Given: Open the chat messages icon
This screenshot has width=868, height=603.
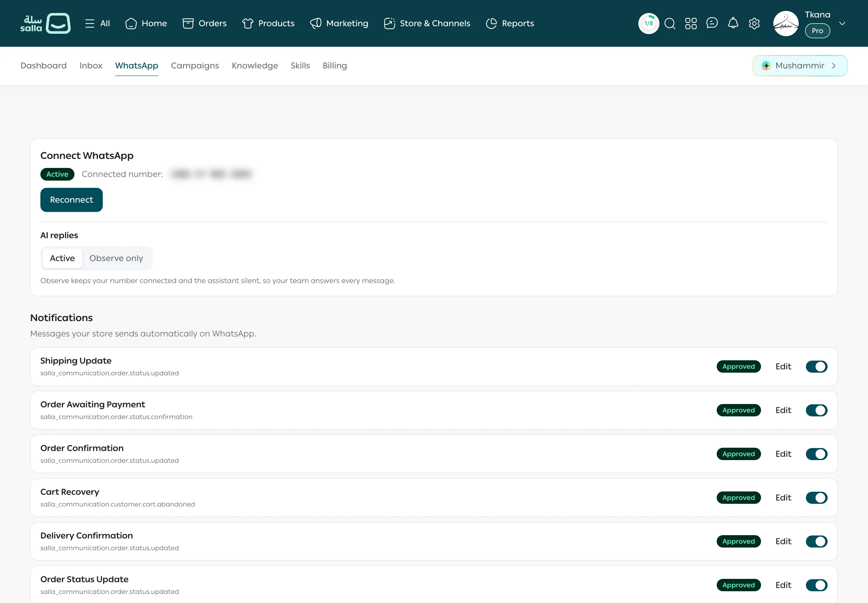Looking at the screenshot, I should [x=712, y=23].
